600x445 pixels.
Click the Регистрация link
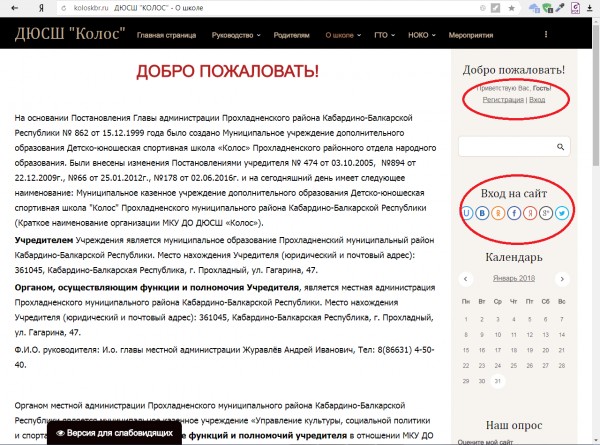coord(503,99)
